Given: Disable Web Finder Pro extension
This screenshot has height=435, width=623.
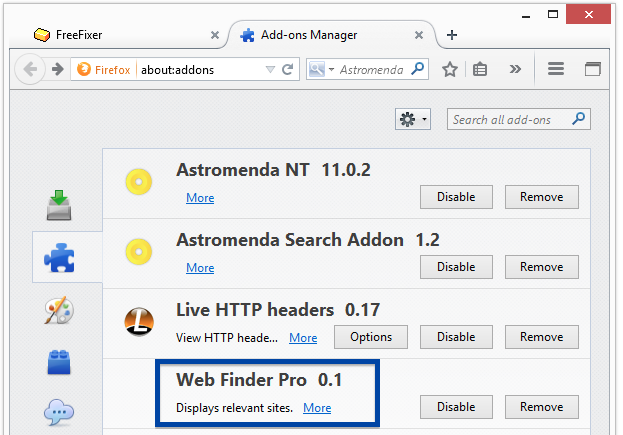Looking at the screenshot, I should click(456, 407).
